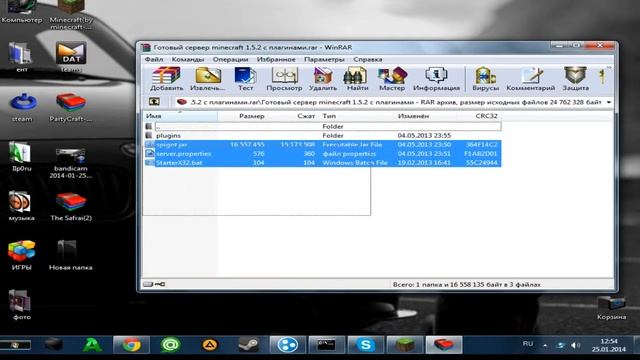Click the RU language indicator in tray
This screenshot has width=640, height=360.
point(528,344)
